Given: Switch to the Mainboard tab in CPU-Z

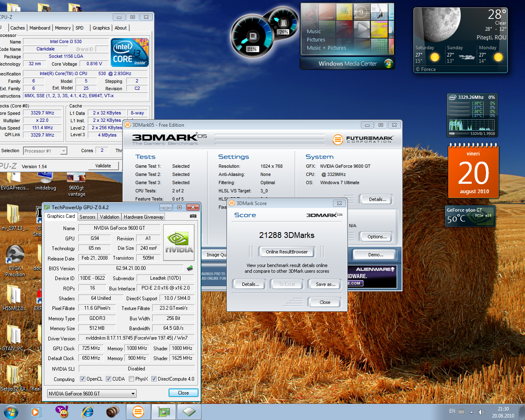Looking at the screenshot, I should click(40, 28).
